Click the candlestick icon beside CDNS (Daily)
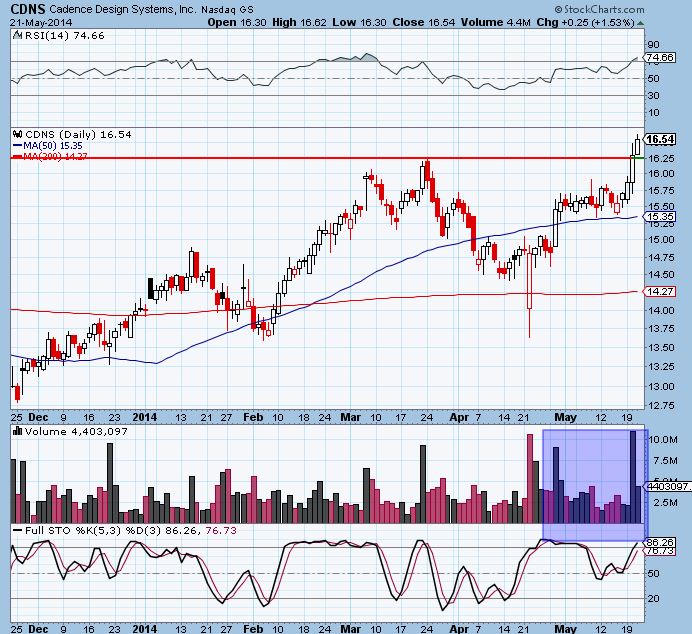This screenshot has height=634, width=692. 17,133
